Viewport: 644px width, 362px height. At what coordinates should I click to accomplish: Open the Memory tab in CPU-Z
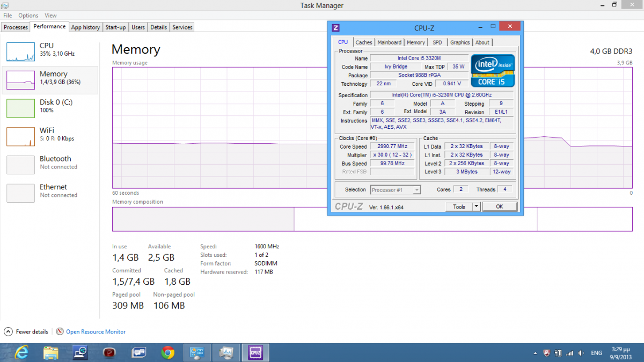(x=416, y=42)
